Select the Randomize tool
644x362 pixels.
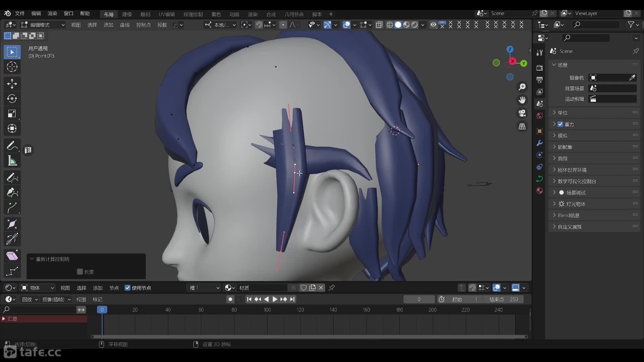(12, 271)
